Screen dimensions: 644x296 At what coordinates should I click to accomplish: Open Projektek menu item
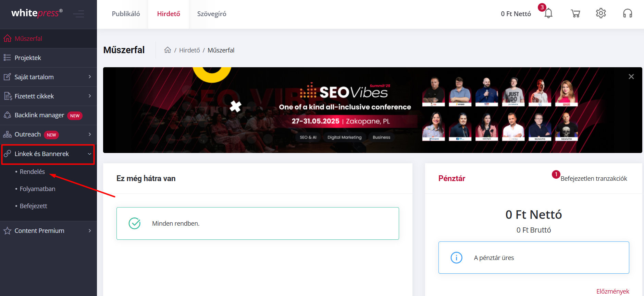[x=28, y=58]
